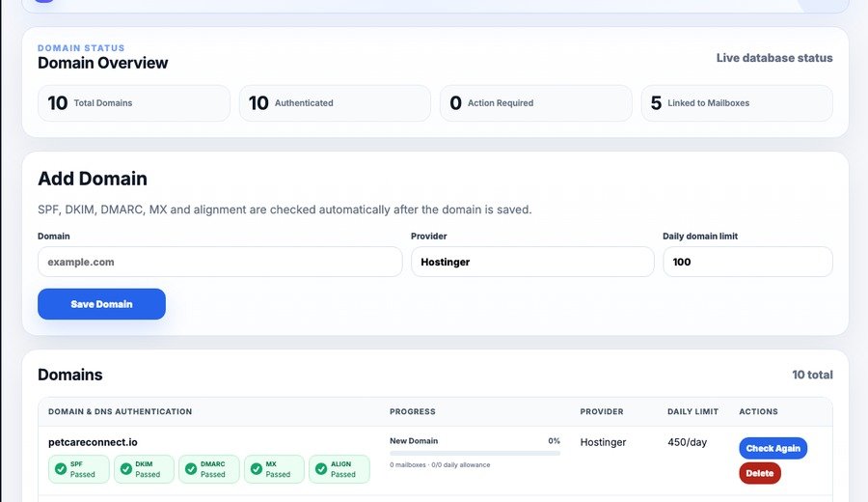Click the 10 total count label
Image resolution: width=868 pixels, height=502 pixels.
pos(812,375)
